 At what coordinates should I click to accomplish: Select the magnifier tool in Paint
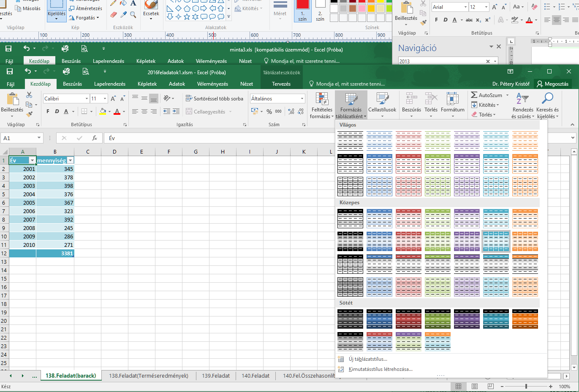coord(133,15)
